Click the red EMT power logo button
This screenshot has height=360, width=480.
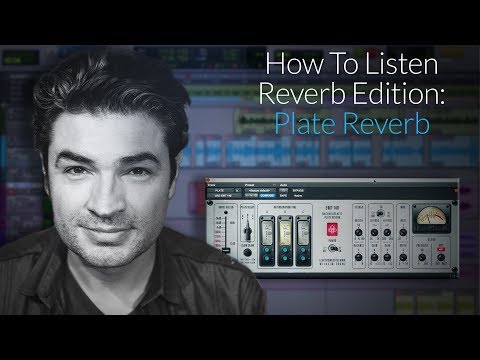332,229
